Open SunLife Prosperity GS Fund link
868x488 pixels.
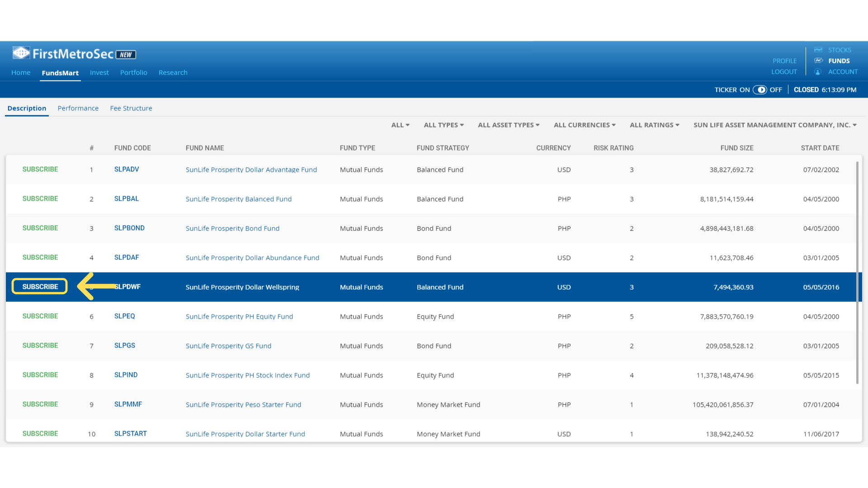tap(228, 346)
